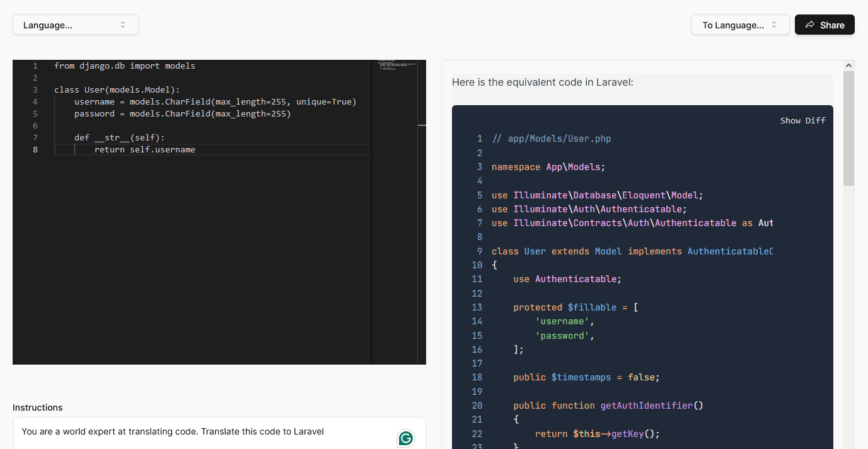The height and width of the screenshot is (449, 868).
Task: Click the Share button
Action: [825, 25]
